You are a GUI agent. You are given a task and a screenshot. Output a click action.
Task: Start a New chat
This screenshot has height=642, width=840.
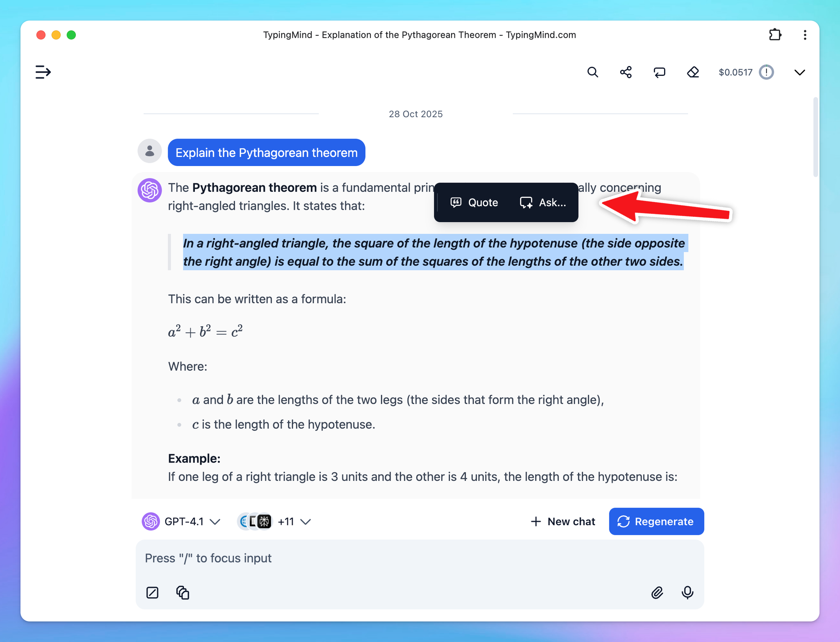tap(563, 521)
